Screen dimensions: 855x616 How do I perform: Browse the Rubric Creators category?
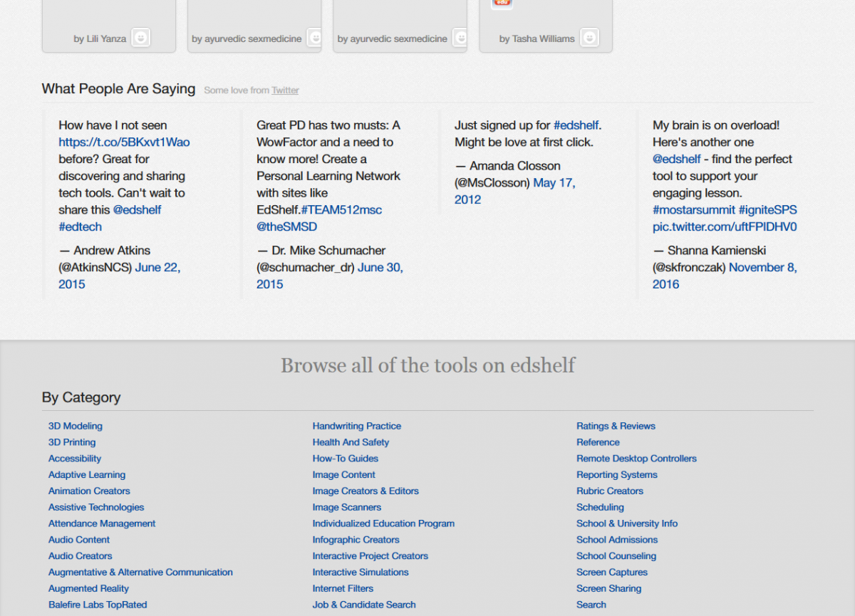(x=609, y=491)
